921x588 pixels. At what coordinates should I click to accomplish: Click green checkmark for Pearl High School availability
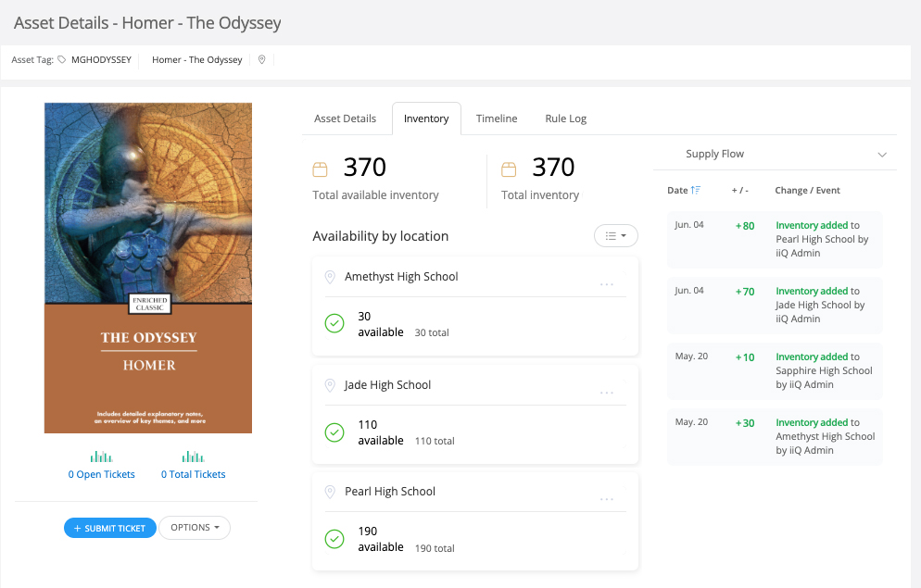[x=334, y=538]
